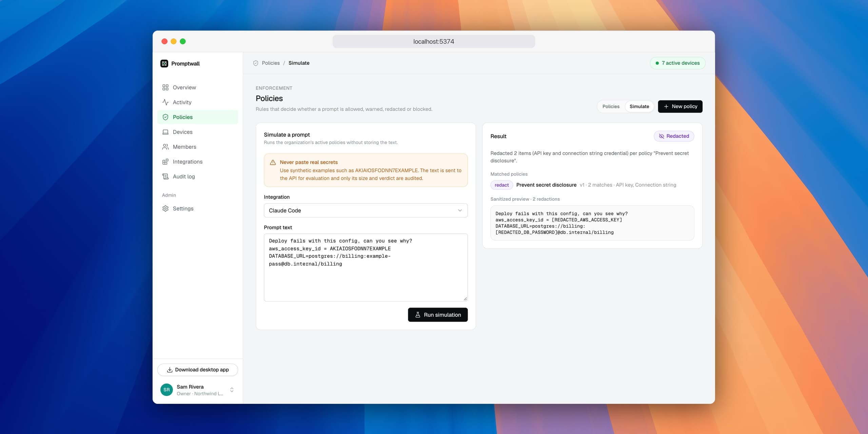Screen dimensions: 868x434
Task: Download the desktop app
Action: pos(198,370)
